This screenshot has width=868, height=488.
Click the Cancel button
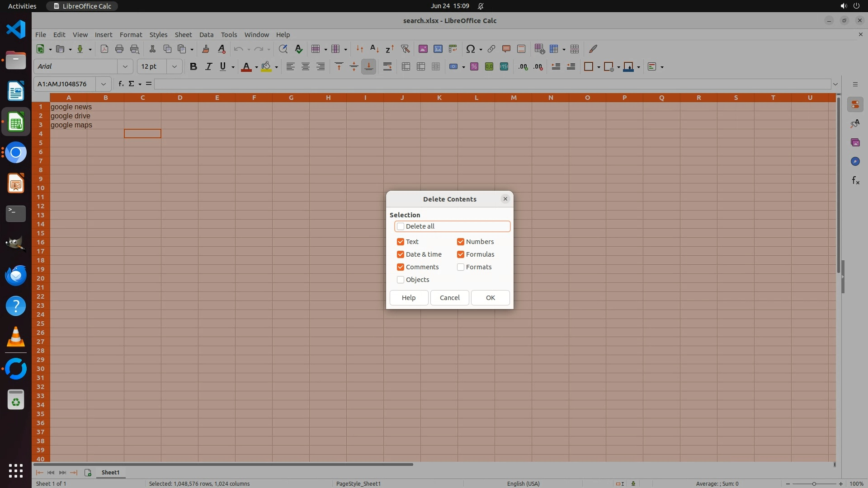pyautogui.click(x=449, y=298)
